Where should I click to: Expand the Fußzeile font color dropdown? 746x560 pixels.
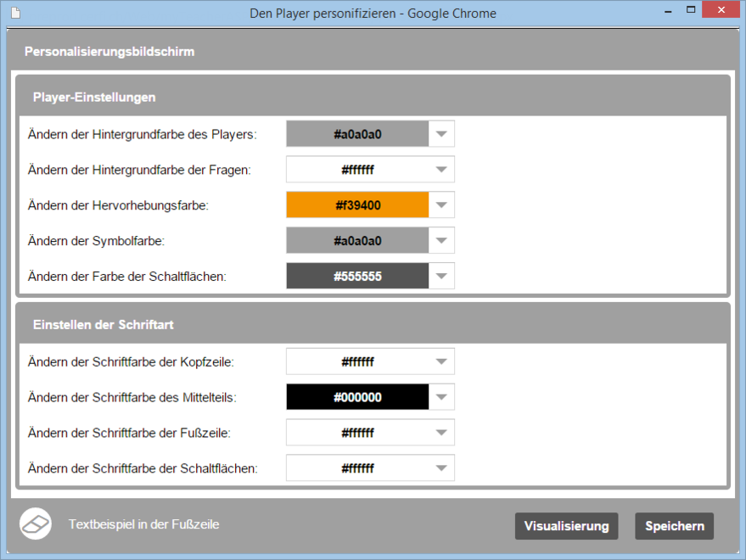pyautogui.click(x=441, y=433)
